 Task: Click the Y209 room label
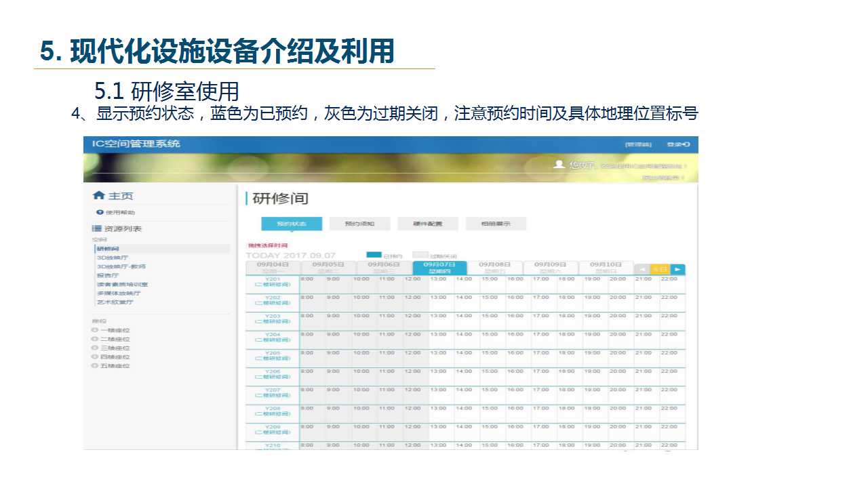click(x=273, y=429)
